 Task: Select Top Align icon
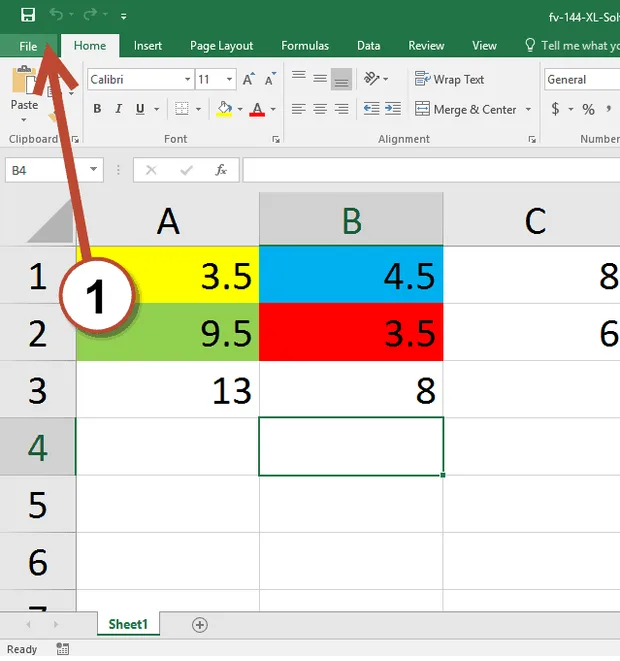[x=299, y=78]
